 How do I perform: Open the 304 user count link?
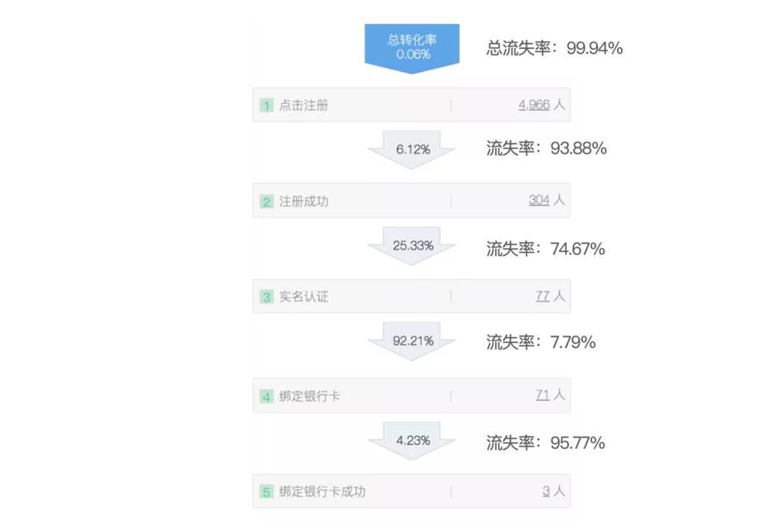point(539,201)
